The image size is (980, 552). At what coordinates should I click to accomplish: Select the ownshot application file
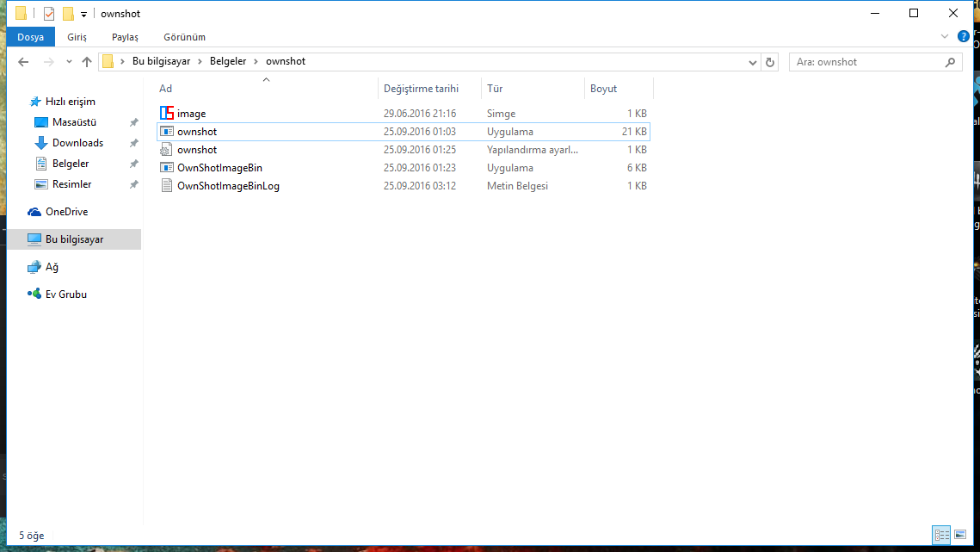pos(404,132)
